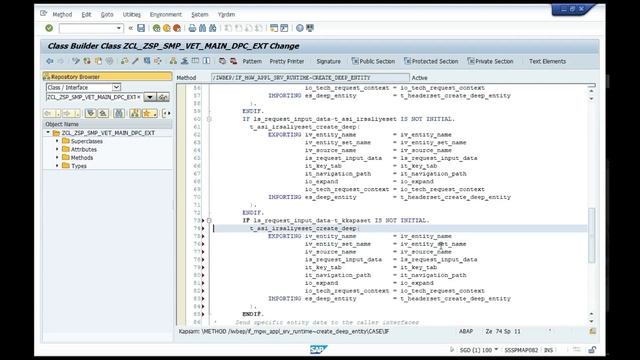Open the Public Section button
Viewport: 640px width, 360px height.
(x=373, y=61)
